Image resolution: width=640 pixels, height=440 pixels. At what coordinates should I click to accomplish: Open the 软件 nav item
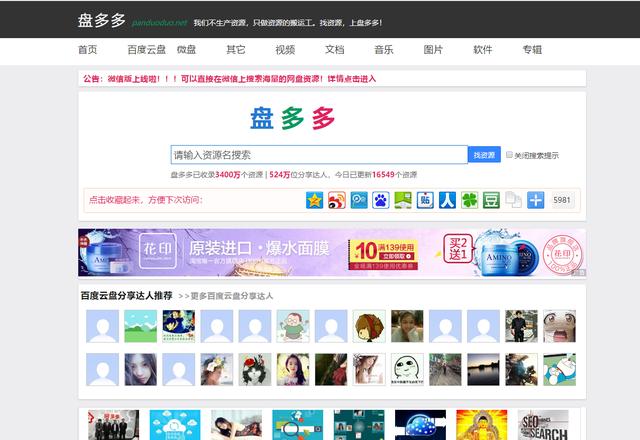click(483, 49)
